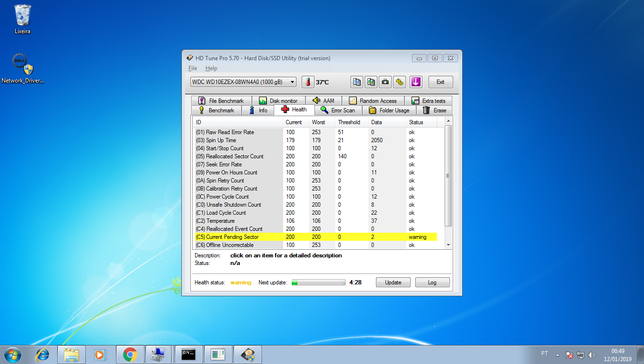Click the Log button
This screenshot has height=364, width=644.
432,282
